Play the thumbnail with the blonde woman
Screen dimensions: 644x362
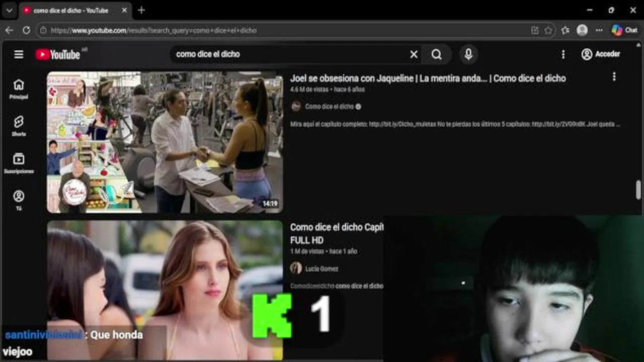point(165,290)
